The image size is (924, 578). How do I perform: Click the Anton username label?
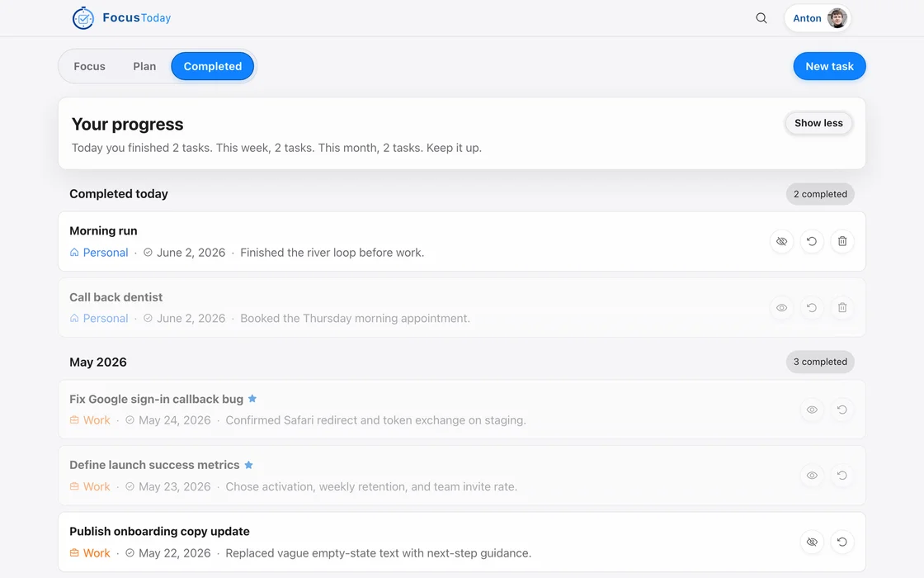[807, 18]
